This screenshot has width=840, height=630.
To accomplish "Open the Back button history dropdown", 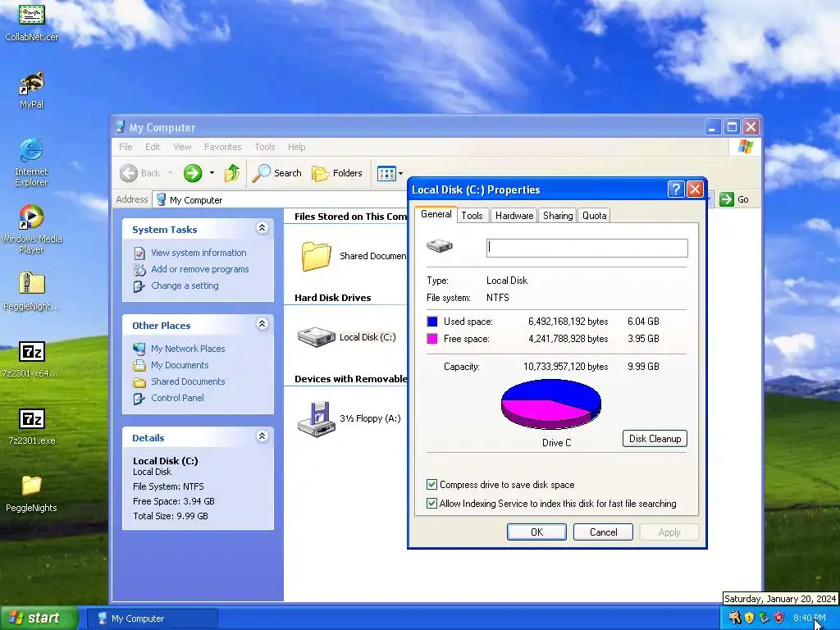I will [x=171, y=173].
